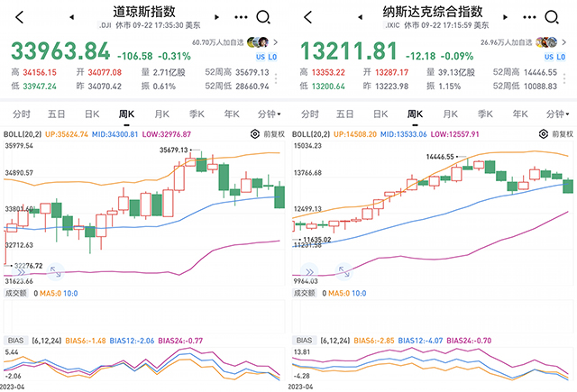
Task: Tap the 道琼斯指数 title
Action: [x=144, y=12]
